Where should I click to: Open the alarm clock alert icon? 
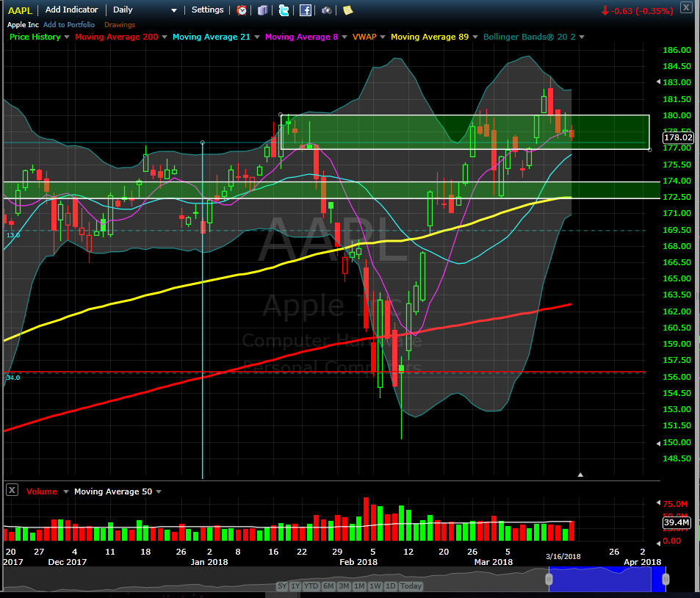[x=242, y=10]
